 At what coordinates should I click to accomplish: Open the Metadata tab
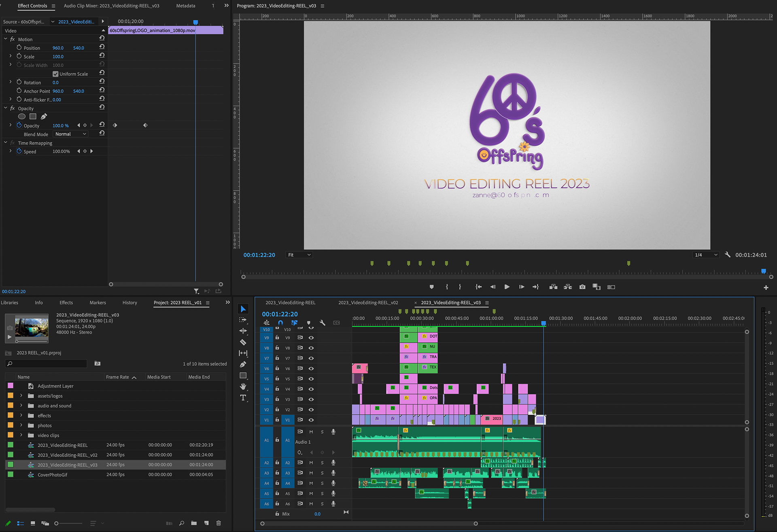186,6
